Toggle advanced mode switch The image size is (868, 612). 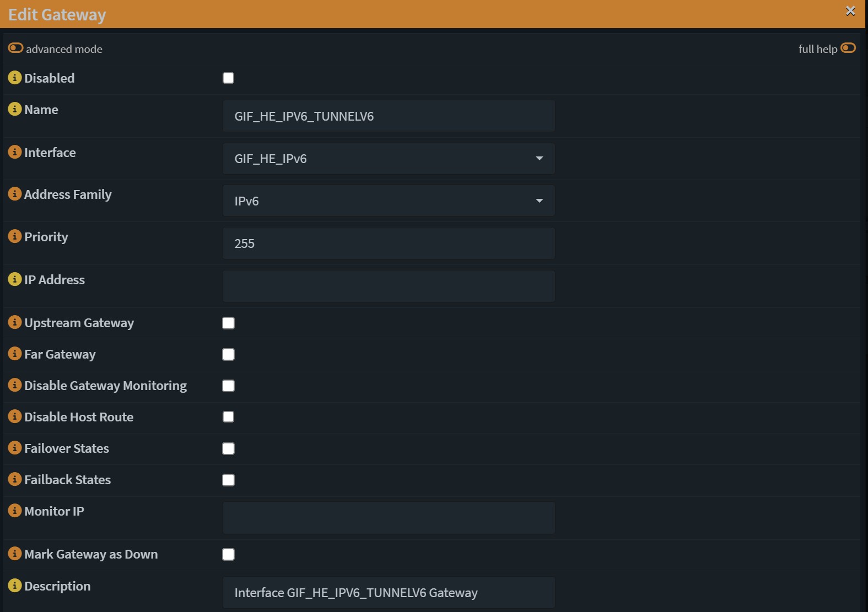pyautogui.click(x=15, y=48)
